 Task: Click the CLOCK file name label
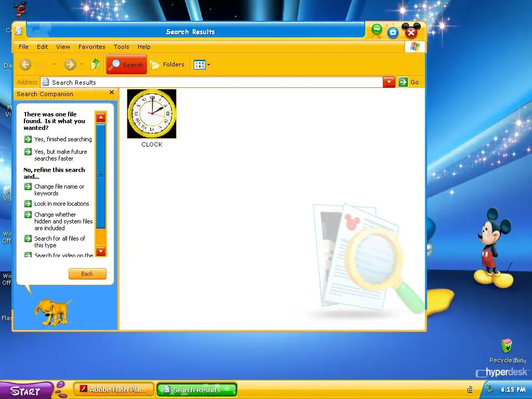coord(152,144)
